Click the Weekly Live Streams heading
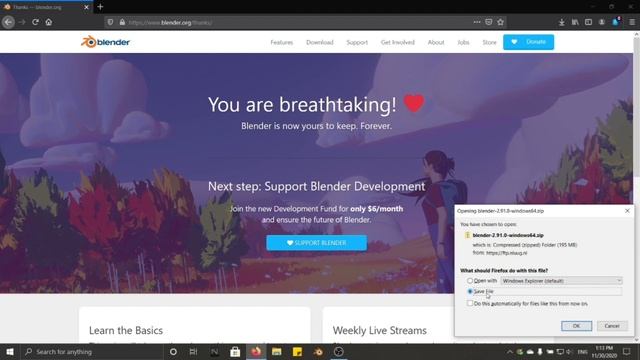The width and height of the screenshot is (640, 360). [x=380, y=330]
